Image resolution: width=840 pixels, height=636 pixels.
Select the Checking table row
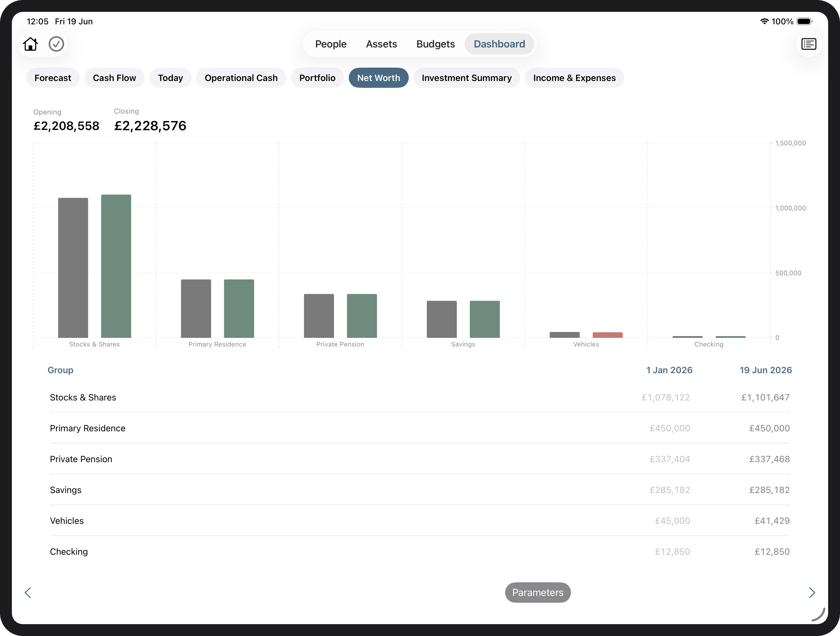(x=420, y=552)
